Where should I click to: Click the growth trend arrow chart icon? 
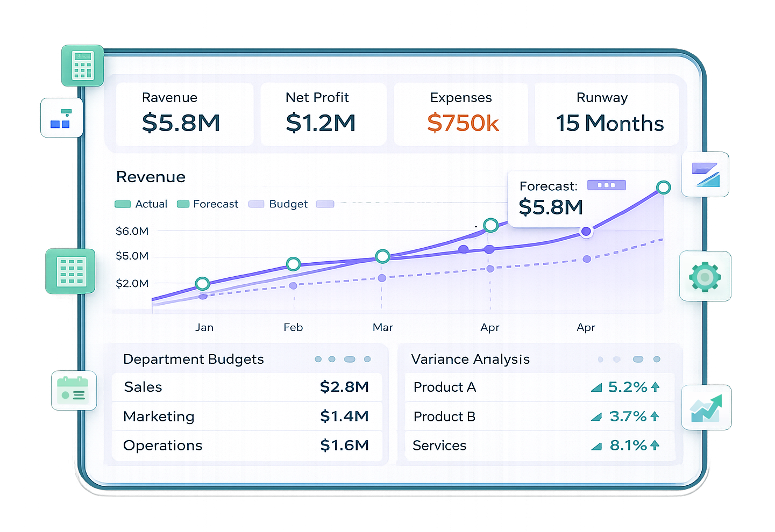pyautogui.click(x=706, y=408)
